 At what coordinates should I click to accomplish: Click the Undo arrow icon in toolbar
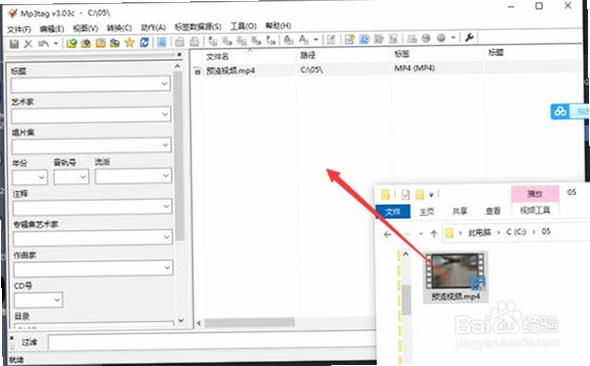[43, 44]
